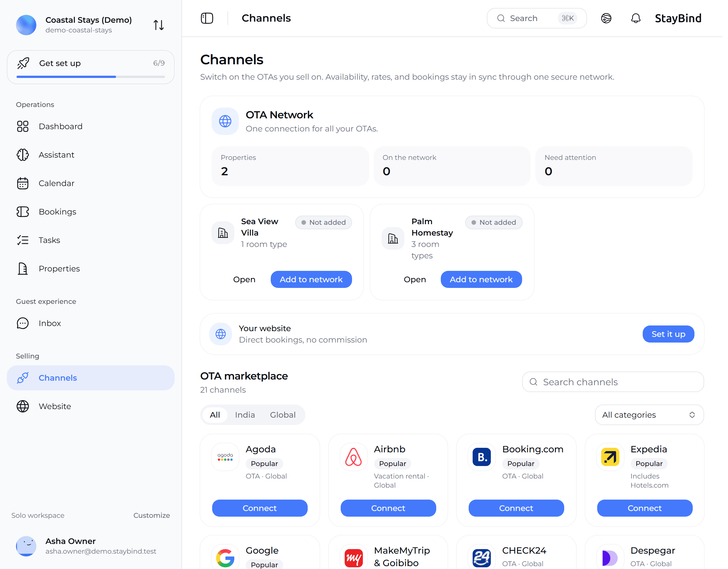Click the globe-style icon beside the bell
The image size is (728, 569).
[x=606, y=18]
